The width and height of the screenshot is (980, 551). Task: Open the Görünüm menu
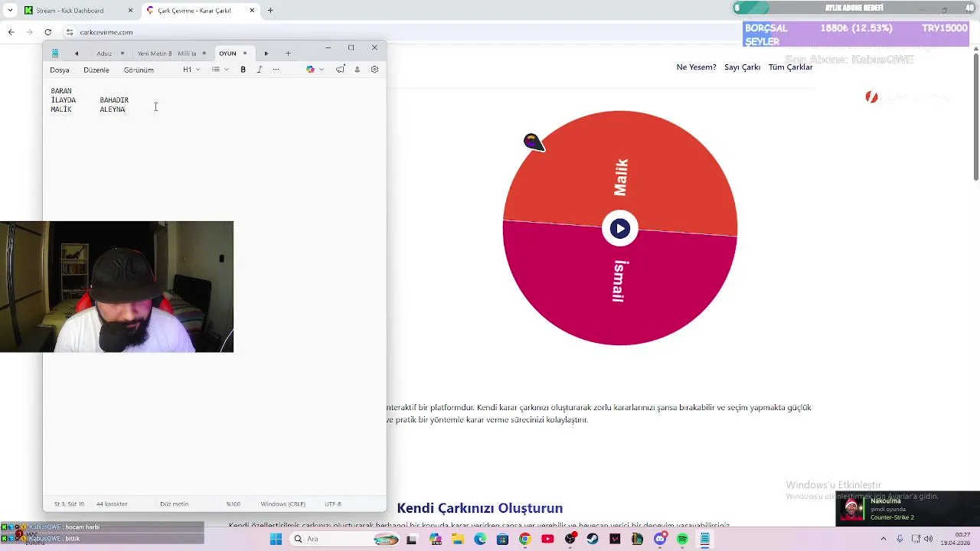139,70
